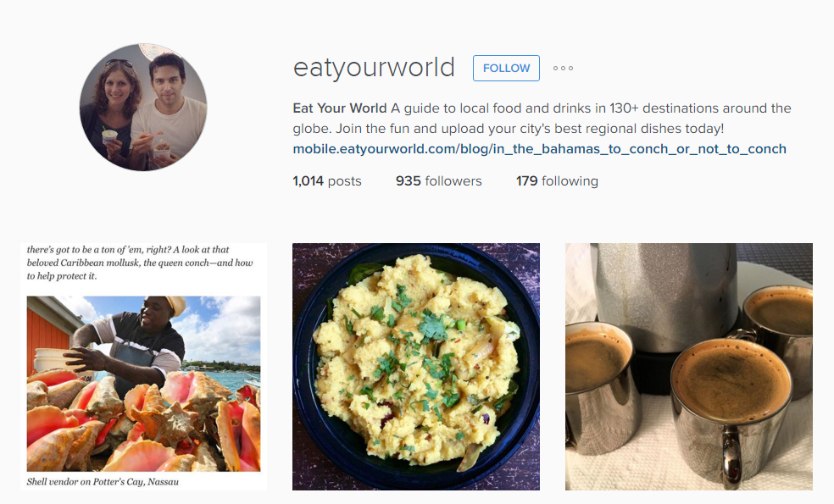This screenshot has width=834, height=504.
Task: Click the Eat Your World bio name
Action: [339, 108]
